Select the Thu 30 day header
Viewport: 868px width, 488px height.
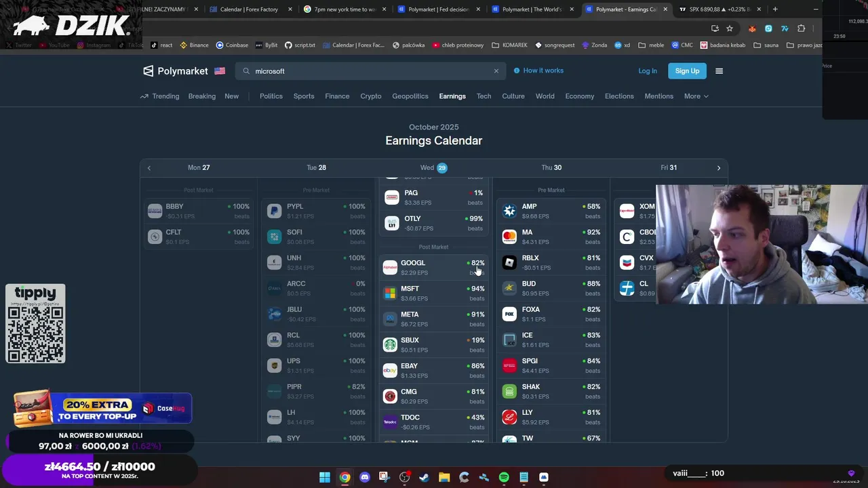tap(551, 168)
